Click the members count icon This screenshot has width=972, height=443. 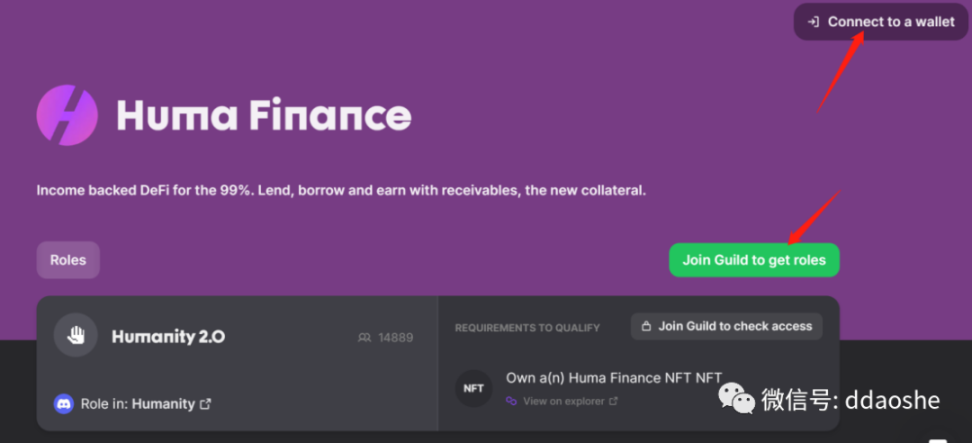tap(364, 338)
